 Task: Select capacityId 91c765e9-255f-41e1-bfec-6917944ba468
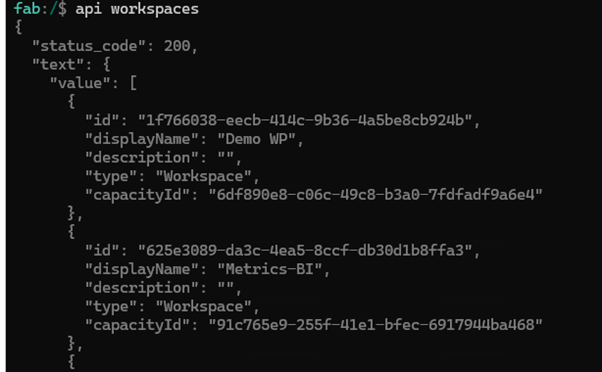[375, 325]
